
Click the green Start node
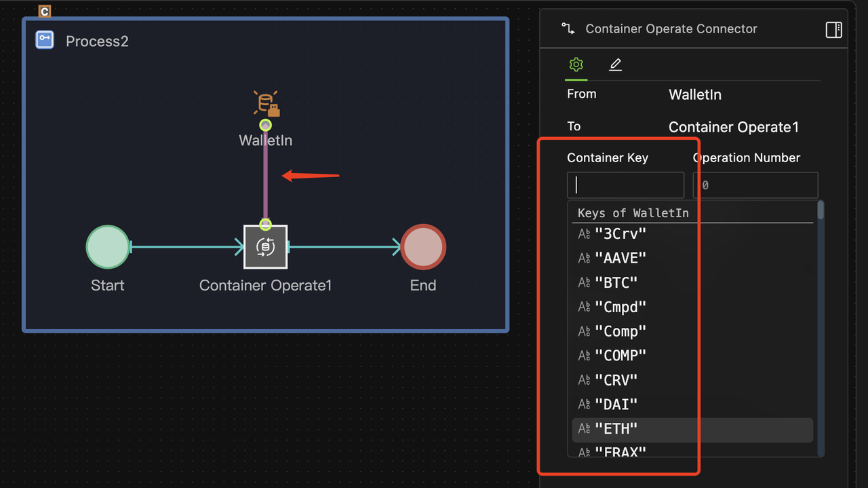(x=107, y=246)
